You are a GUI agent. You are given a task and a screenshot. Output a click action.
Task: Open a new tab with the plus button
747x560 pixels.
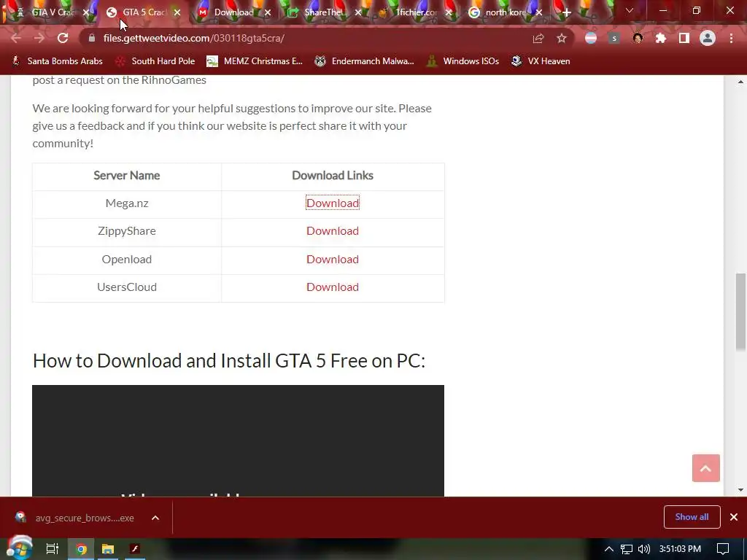point(566,12)
